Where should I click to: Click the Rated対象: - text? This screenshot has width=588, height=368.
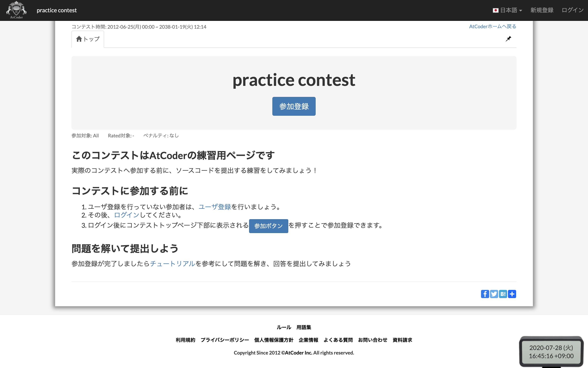pos(121,136)
